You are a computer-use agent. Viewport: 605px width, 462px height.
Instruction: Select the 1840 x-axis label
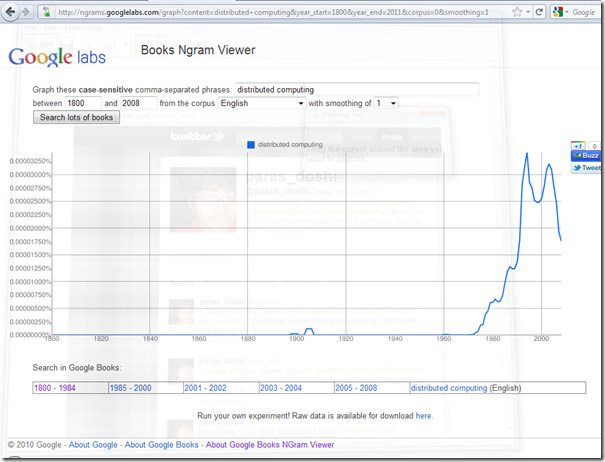point(150,338)
